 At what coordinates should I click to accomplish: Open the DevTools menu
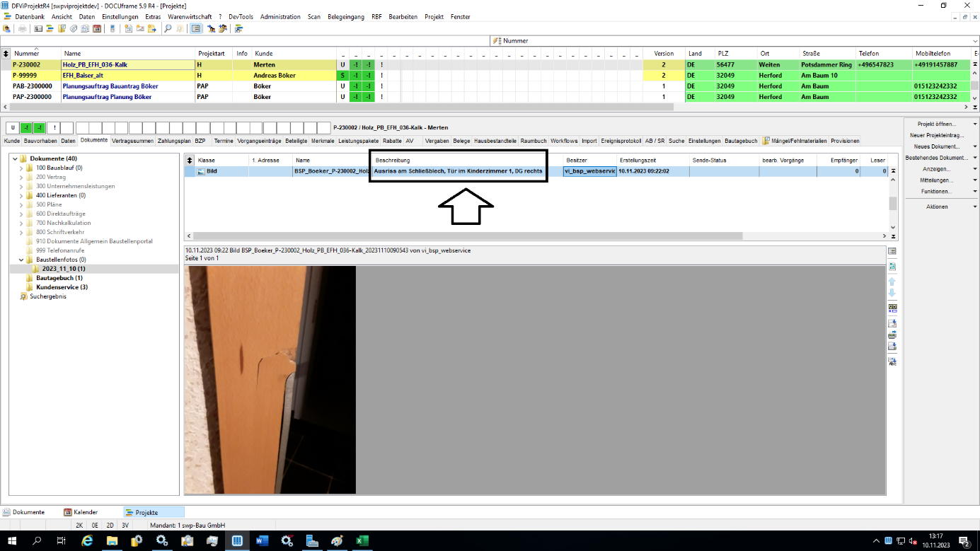241,16
